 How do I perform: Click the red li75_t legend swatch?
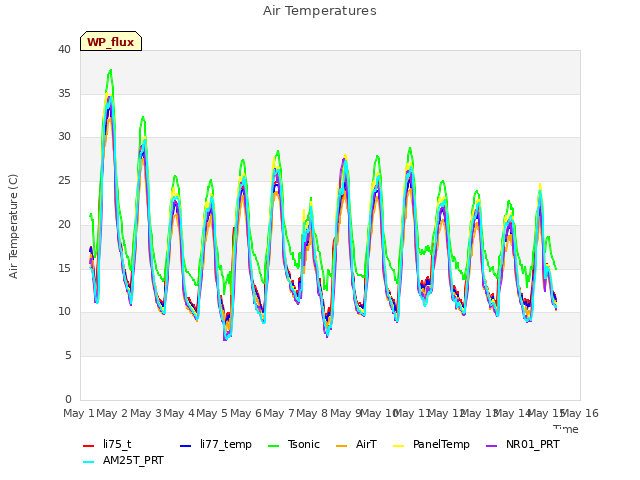(x=89, y=446)
